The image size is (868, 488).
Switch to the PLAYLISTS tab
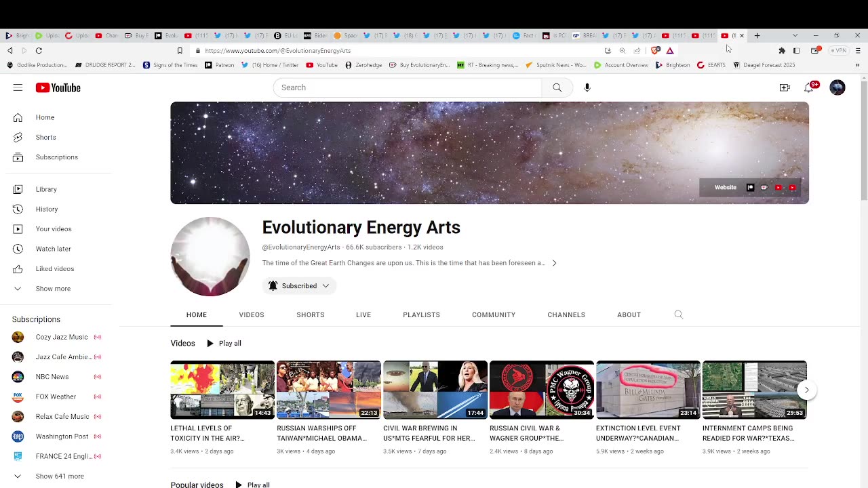(421, 315)
